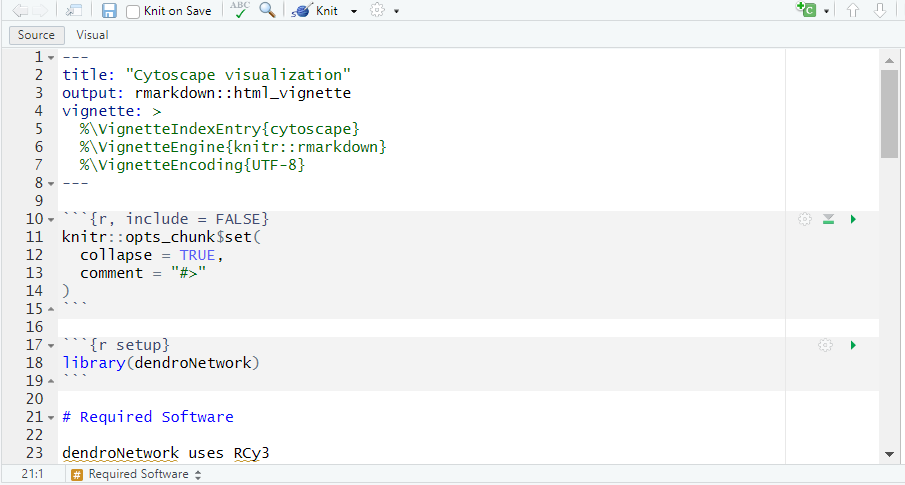Enable the Knit on Save checkbox
The height and width of the screenshot is (485, 905).
[133, 11]
